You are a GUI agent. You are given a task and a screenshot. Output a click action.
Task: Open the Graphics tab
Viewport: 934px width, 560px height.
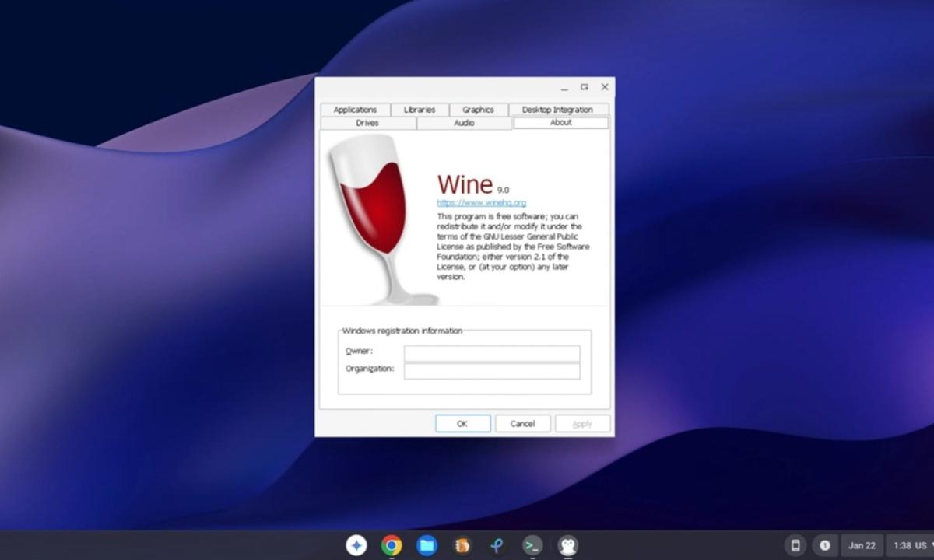point(478,110)
